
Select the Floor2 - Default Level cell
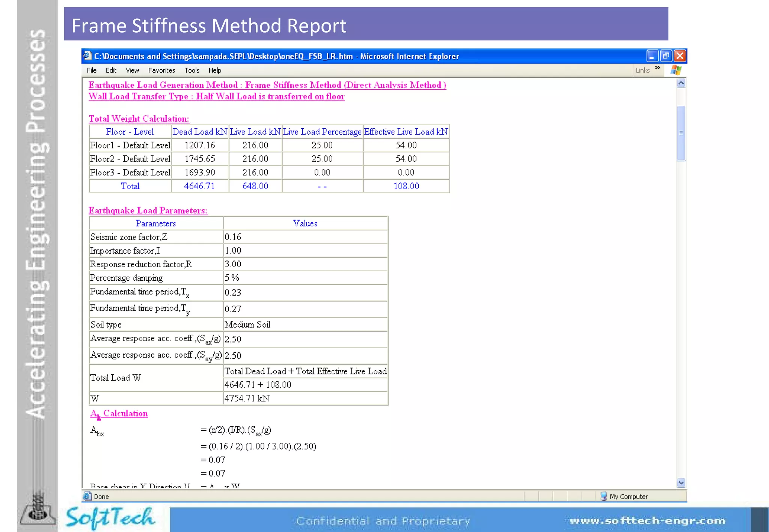[x=130, y=159]
